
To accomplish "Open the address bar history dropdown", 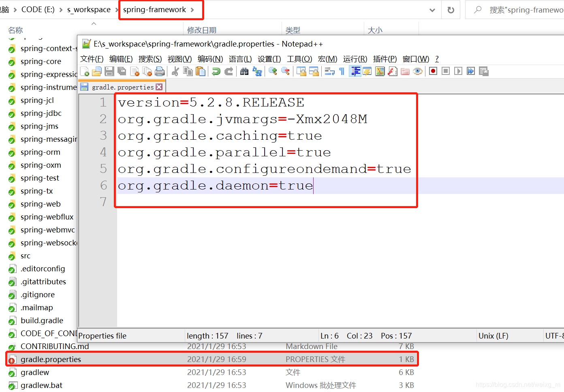I will 432,10.
